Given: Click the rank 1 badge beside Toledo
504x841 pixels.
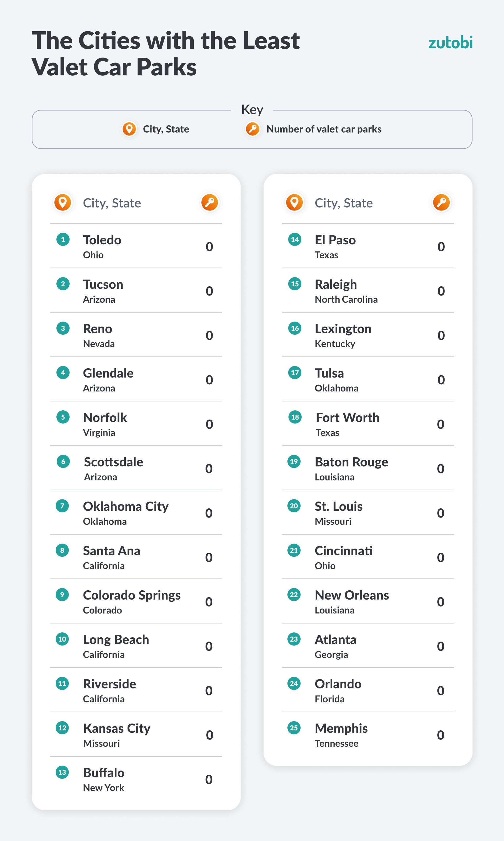Looking at the screenshot, I should 63,240.
